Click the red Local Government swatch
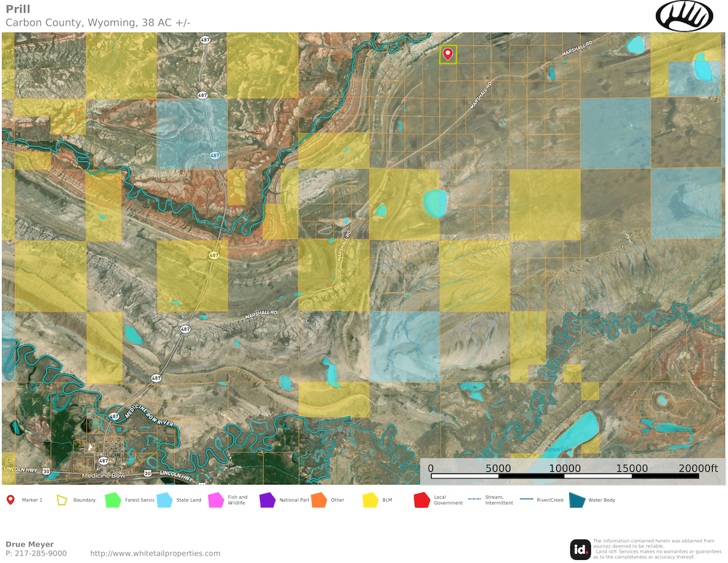Viewport: 728px width, 563px height. (x=422, y=500)
